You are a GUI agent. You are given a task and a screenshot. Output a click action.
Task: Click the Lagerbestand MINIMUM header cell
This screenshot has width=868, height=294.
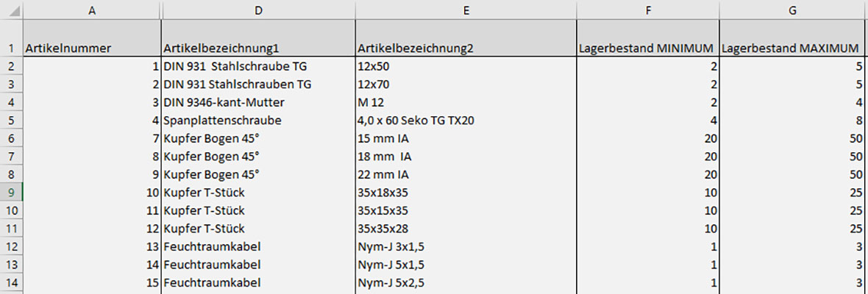(x=647, y=49)
